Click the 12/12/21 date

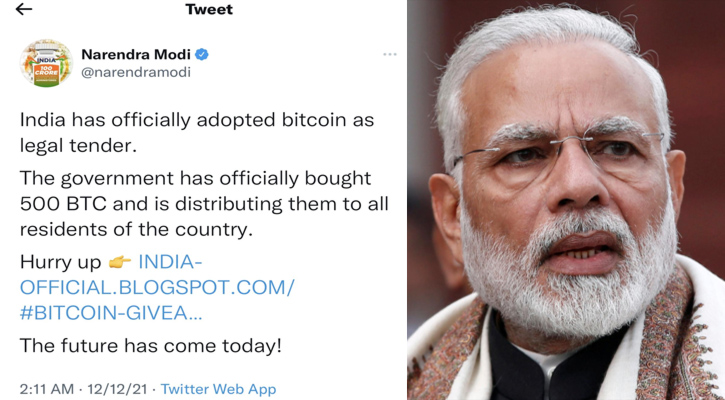tap(117, 389)
